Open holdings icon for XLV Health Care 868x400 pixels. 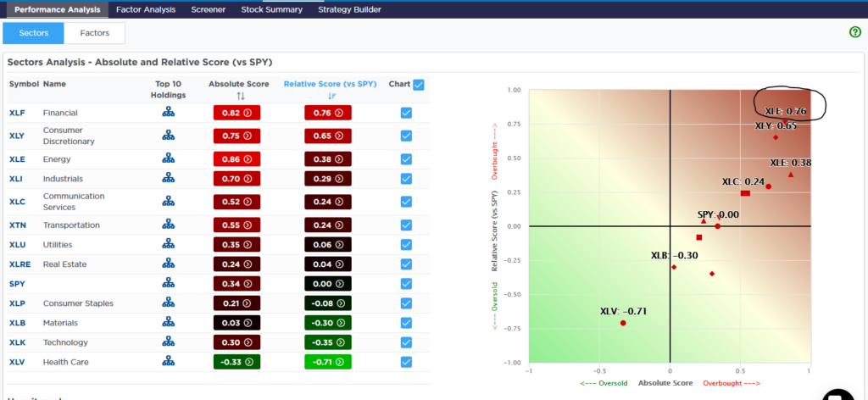tap(169, 362)
